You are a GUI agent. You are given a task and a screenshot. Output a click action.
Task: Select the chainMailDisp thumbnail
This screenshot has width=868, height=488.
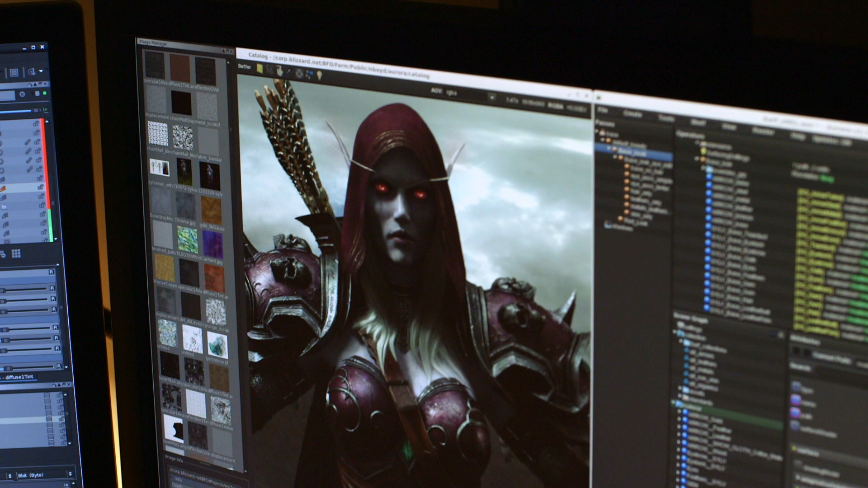pyautogui.click(x=181, y=103)
